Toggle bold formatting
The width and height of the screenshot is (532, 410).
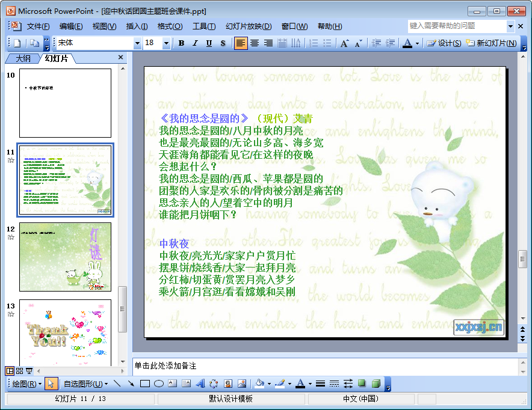pyautogui.click(x=182, y=43)
